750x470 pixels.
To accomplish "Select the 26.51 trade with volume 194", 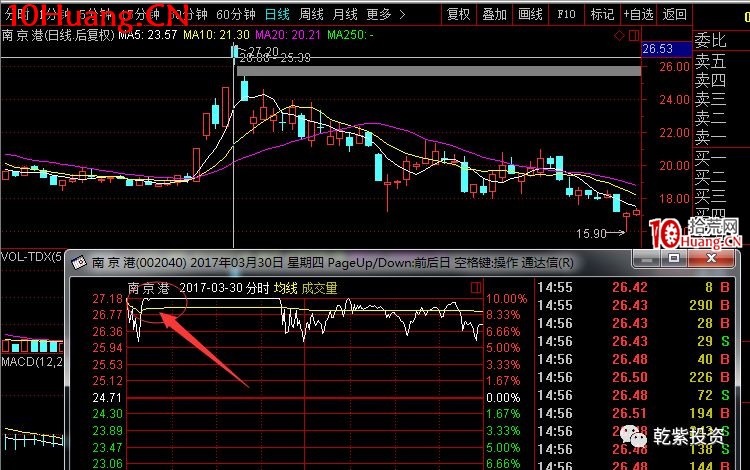I will (633, 414).
